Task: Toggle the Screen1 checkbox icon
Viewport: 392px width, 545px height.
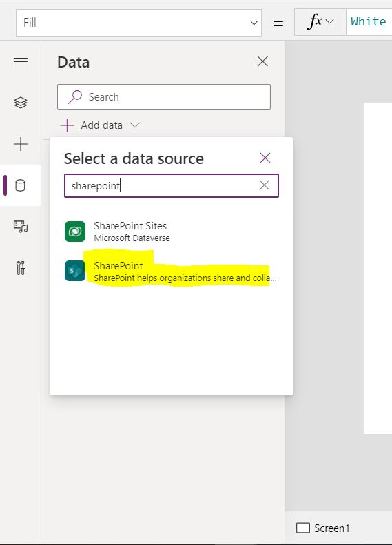Action: point(303,528)
